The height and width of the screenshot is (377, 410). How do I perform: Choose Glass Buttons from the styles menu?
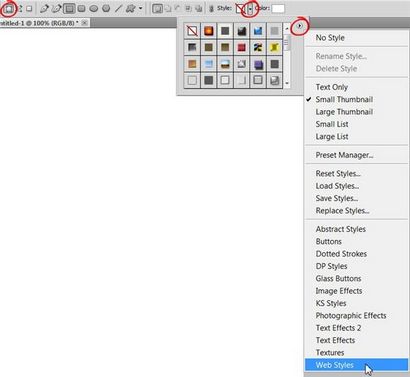click(x=338, y=279)
